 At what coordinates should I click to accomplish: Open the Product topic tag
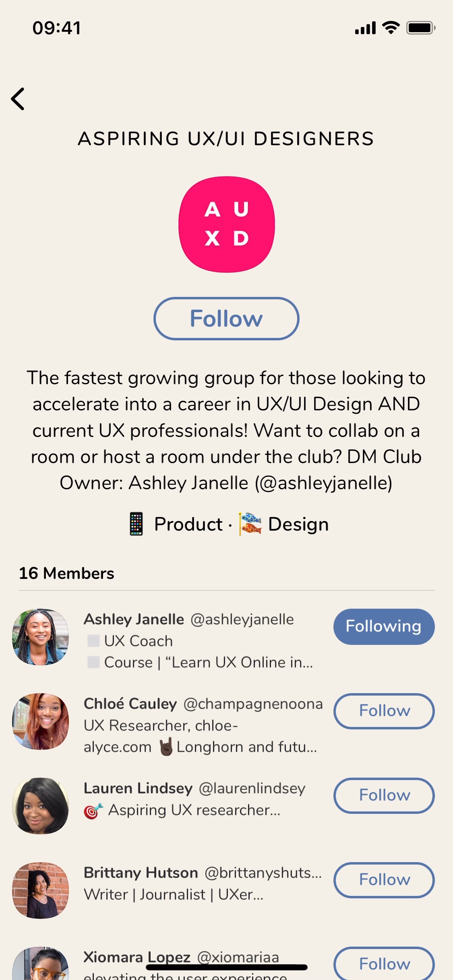coord(188,524)
